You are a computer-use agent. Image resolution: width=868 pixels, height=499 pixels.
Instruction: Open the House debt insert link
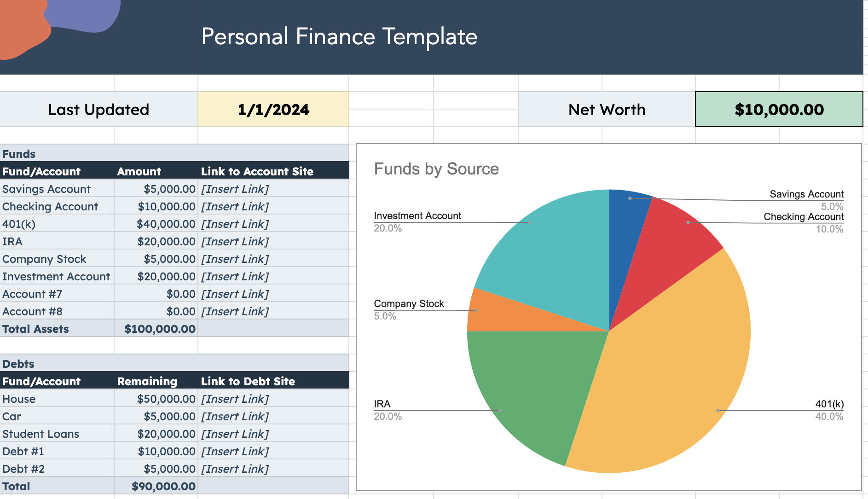(235, 399)
